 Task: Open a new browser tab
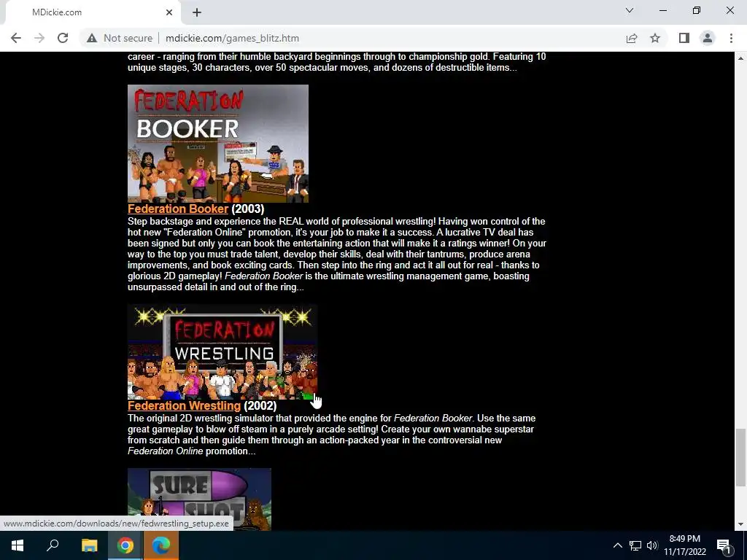point(197,12)
